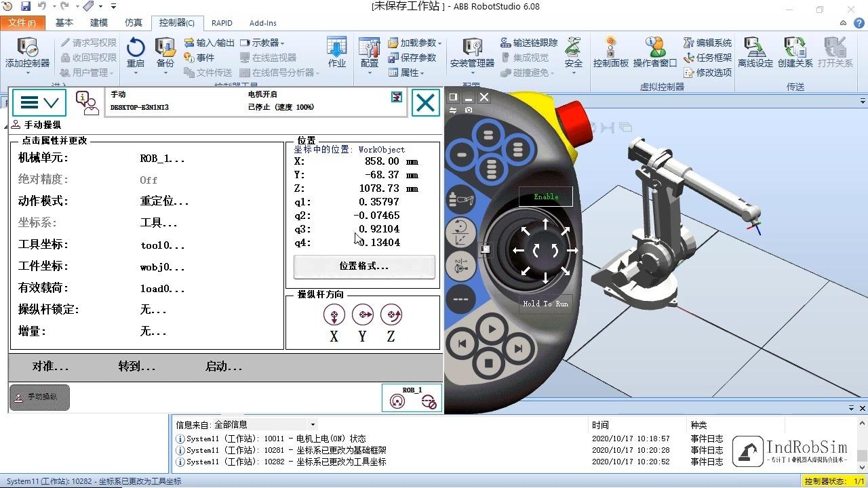Click Task Frames (任务框架)

pyautogui.click(x=707, y=58)
